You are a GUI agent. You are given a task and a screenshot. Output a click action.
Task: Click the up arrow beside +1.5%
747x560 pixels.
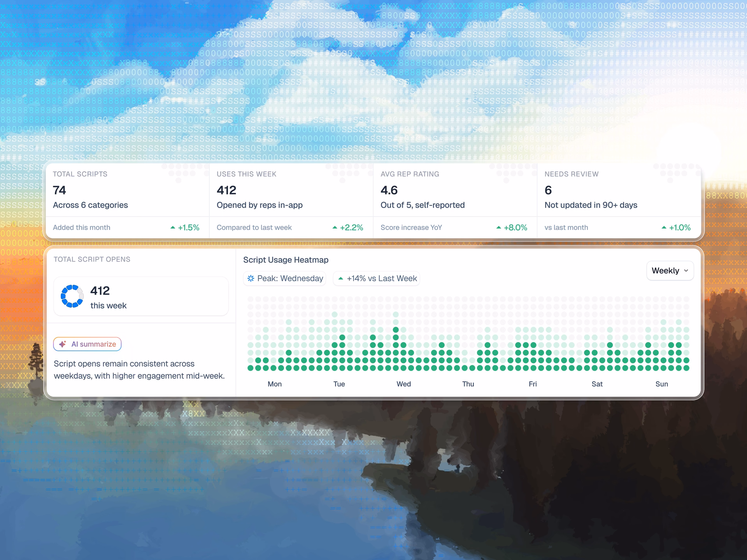click(173, 227)
